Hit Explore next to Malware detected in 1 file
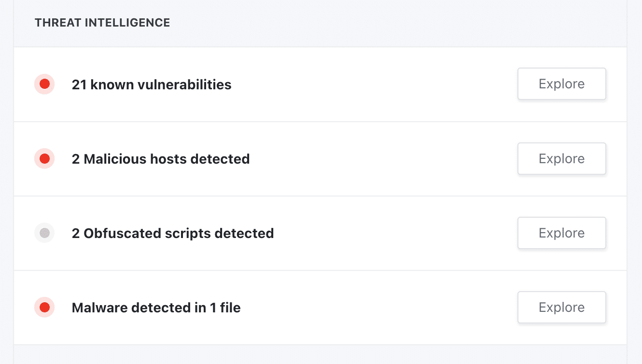The height and width of the screenshot is (364, 642). (561, 308)
